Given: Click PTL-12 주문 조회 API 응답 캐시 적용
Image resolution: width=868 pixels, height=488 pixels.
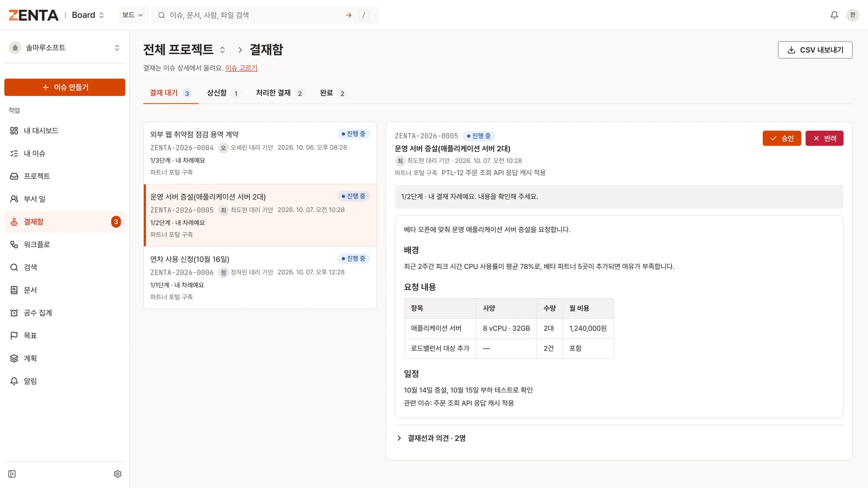Looking at the screenshot, I should (x=493, y=173).
